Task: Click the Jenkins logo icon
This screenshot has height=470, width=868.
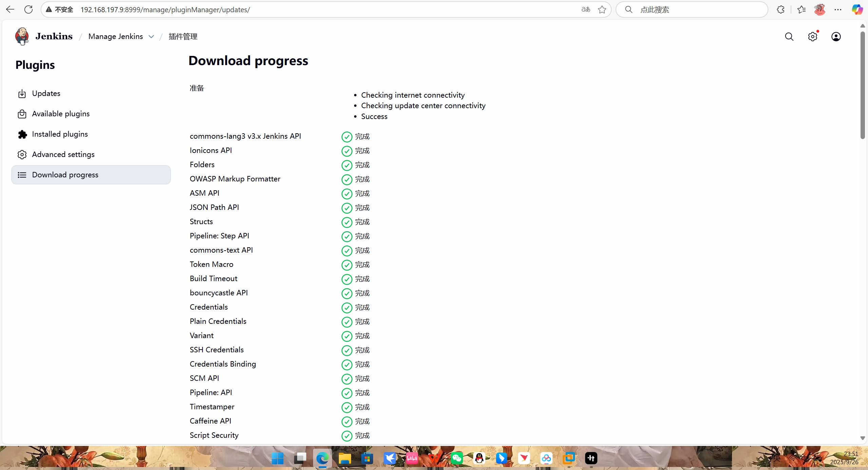Action: [22, 36]
